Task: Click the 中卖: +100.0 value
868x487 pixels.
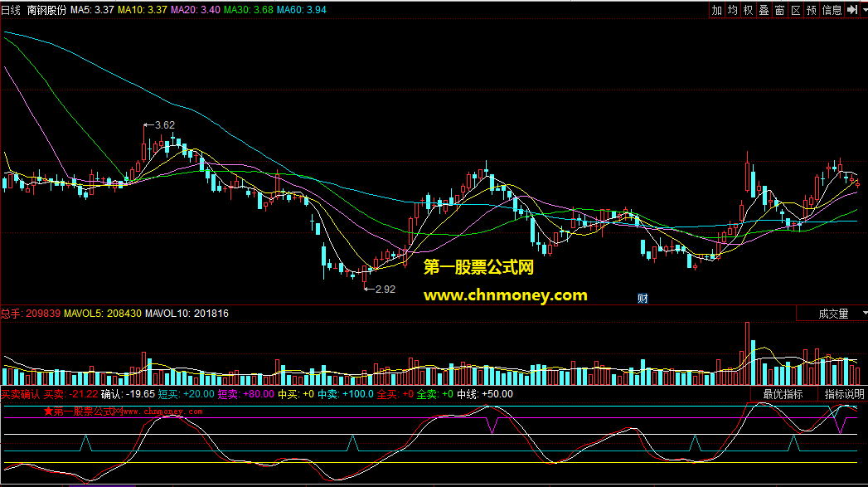Action: [x=346, y=394]
